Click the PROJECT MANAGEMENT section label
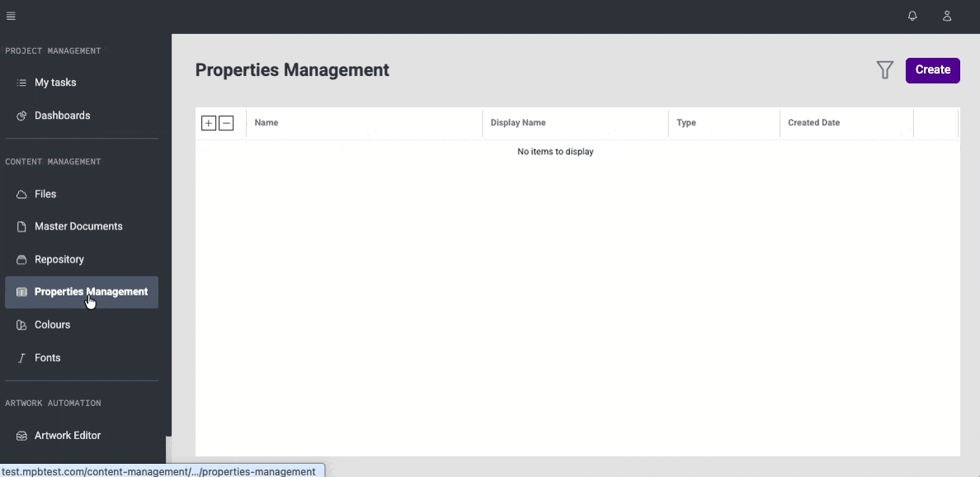 (x=53, y=51)
